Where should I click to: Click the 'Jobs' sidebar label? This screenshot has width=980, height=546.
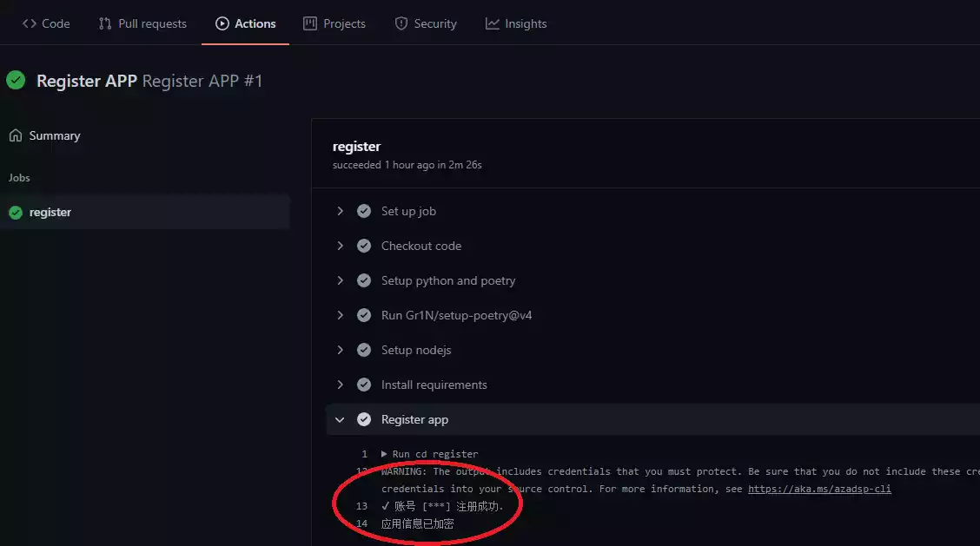point(19,178)
